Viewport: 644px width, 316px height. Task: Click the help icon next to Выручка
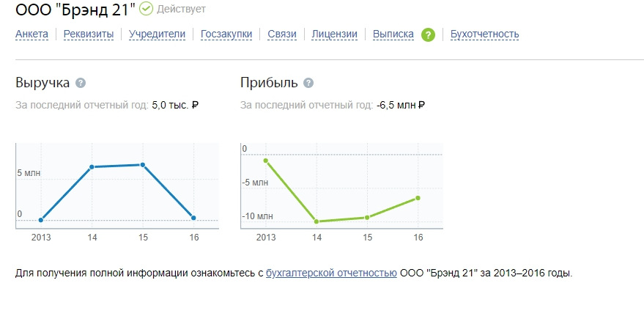tap(81, 83)
